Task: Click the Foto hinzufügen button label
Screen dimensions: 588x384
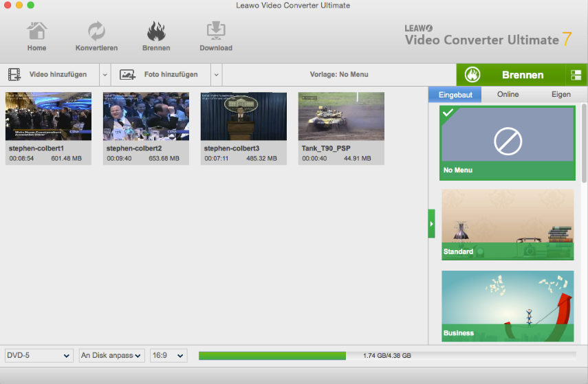Action: [171, 75]
